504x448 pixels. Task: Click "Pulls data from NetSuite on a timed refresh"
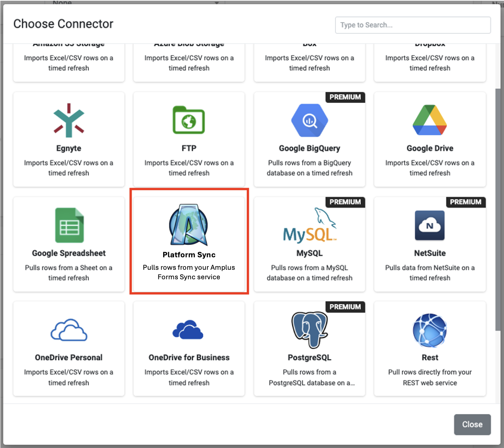click(430, 273)
